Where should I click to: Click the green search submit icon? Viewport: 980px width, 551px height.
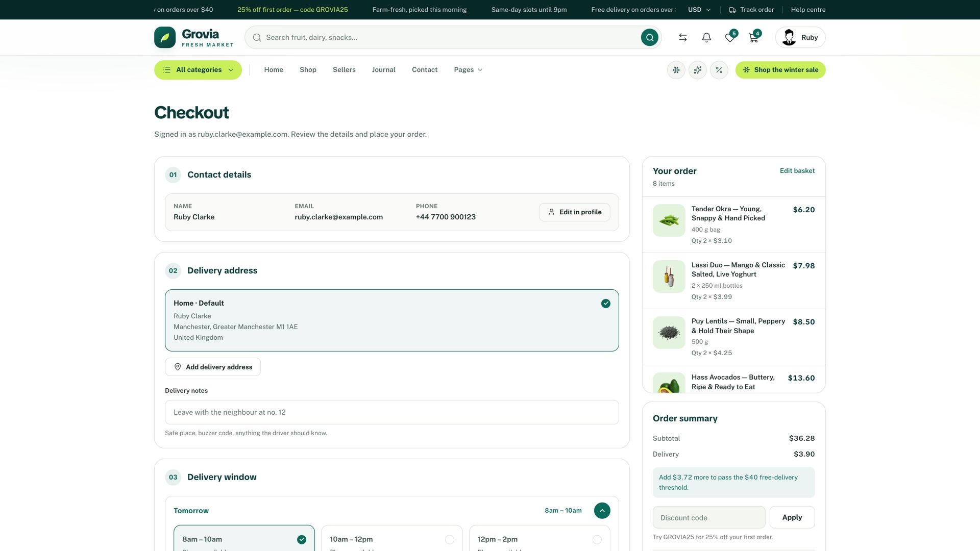click(649, 37)
